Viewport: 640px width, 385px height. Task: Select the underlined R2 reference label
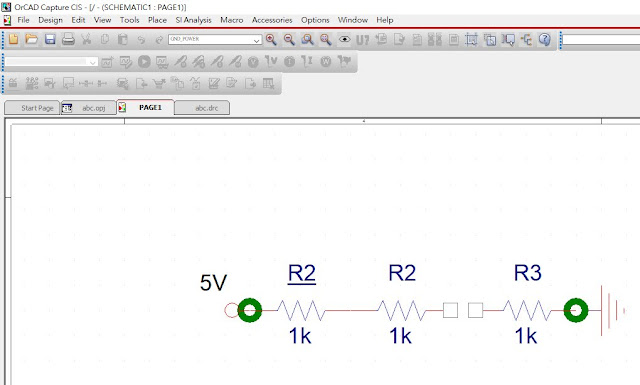click(302, 274)
